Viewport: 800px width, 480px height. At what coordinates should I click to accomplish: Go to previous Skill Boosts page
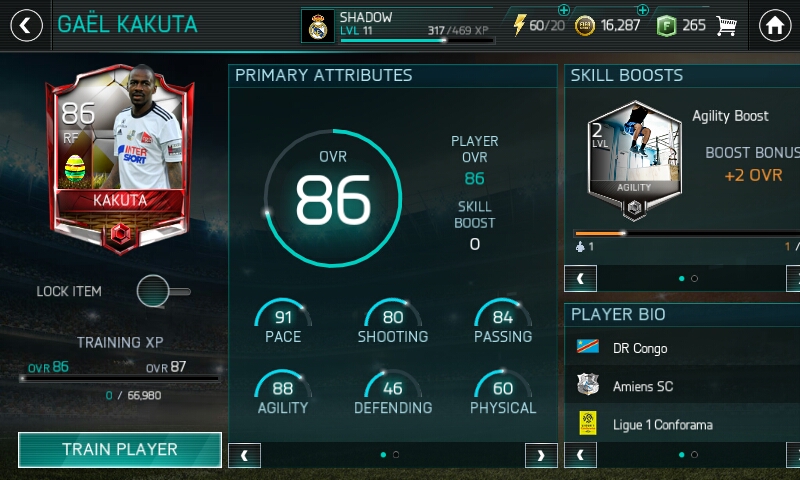[x=580, y=279]
